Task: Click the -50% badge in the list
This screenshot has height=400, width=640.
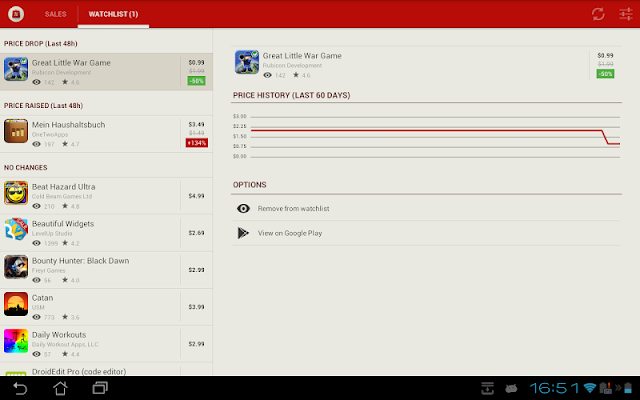Action: [x=196, y=81]
